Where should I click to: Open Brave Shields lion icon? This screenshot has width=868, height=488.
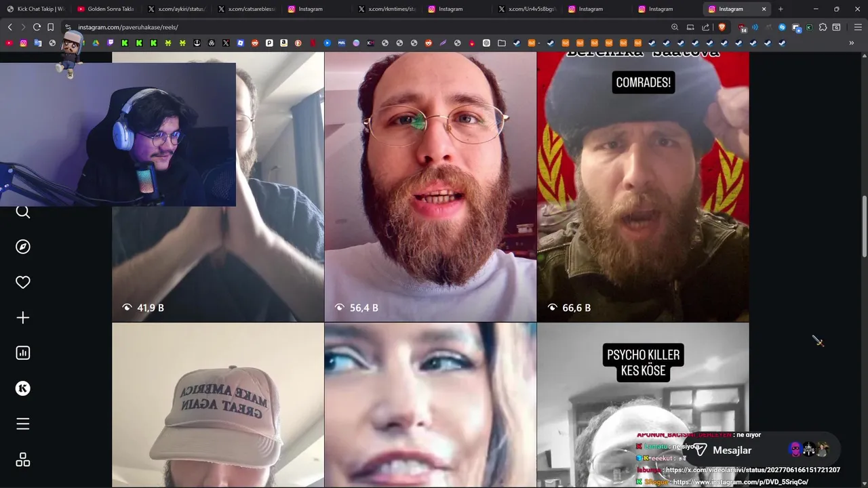[x=722, y=27]
